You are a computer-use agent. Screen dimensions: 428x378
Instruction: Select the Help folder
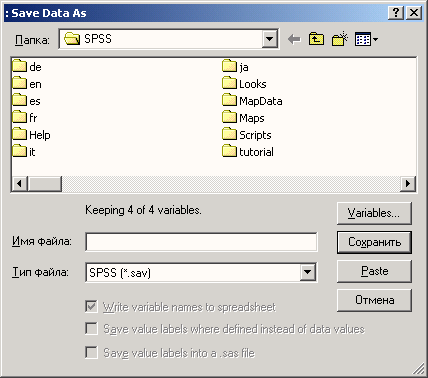coord(32,135)
